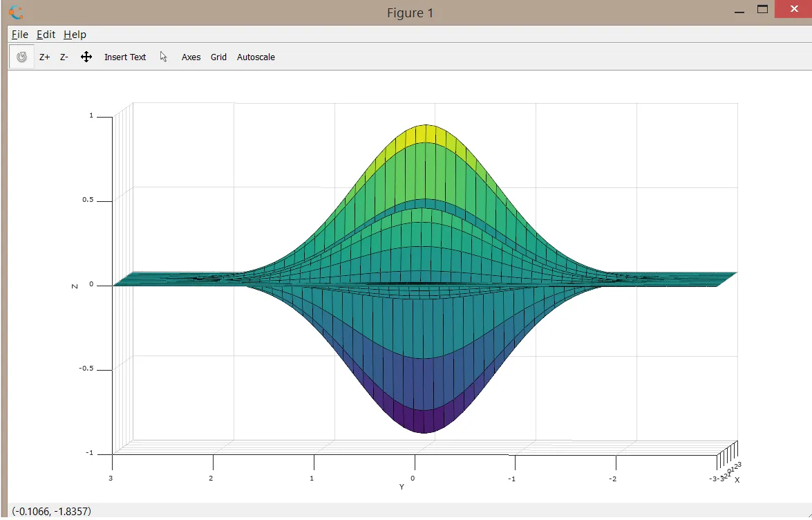Click Z tick label 0.5
812x520 pixels.
pos(88,200)
